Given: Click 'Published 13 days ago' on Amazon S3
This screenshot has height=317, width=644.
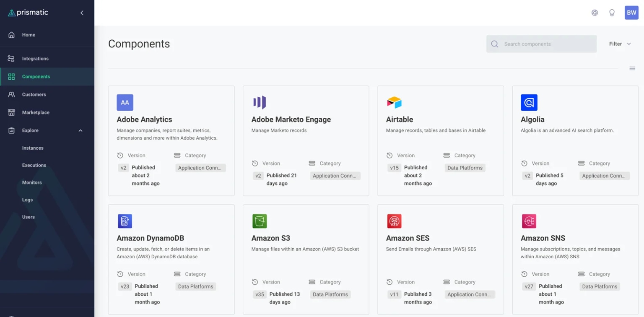Looking at the screenshot, I should tap(285, 298).
